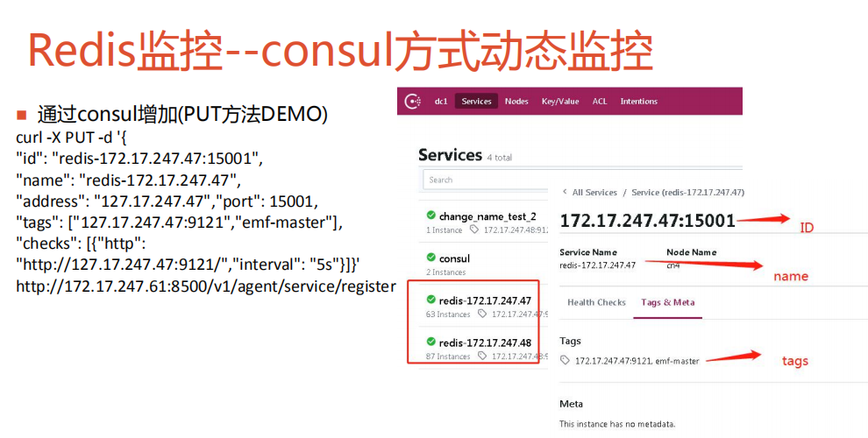Select the Services tab in Consul
Viewport: 868px width, 438px height.
476,102
